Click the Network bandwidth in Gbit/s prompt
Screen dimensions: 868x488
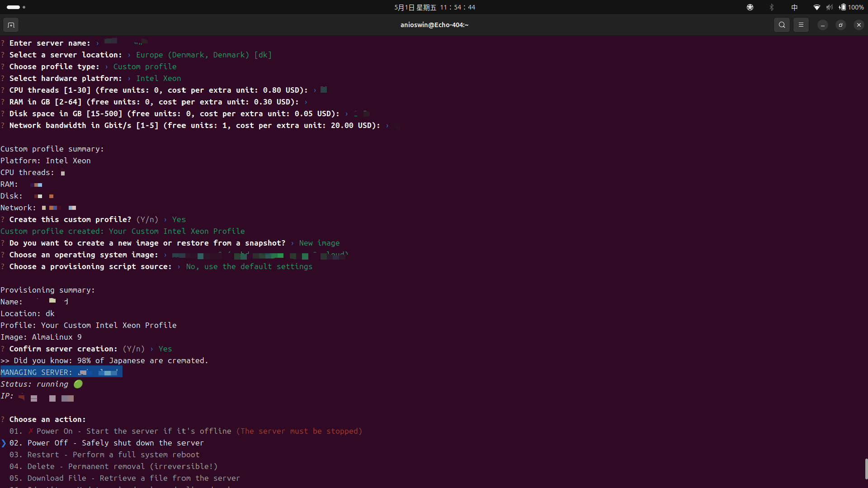(x=195, y=125)
